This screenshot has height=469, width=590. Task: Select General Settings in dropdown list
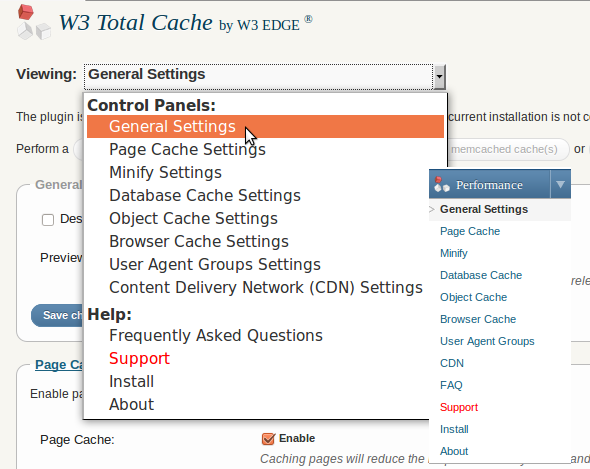[x=265, y=126]
